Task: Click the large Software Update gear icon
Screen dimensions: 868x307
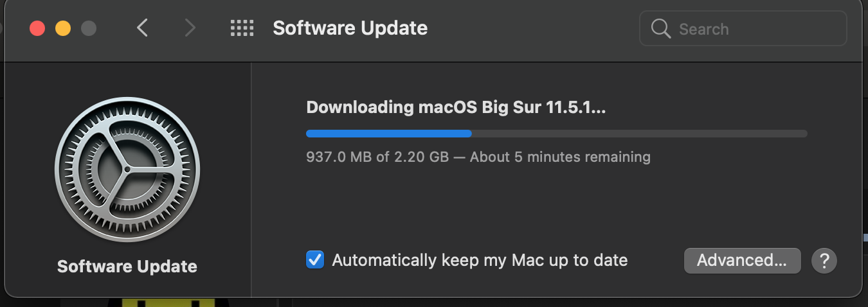Action: click(x=127, y=170)
